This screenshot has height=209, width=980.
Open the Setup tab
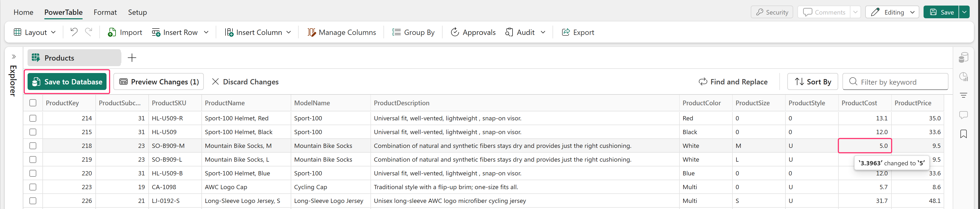[137, 12]
